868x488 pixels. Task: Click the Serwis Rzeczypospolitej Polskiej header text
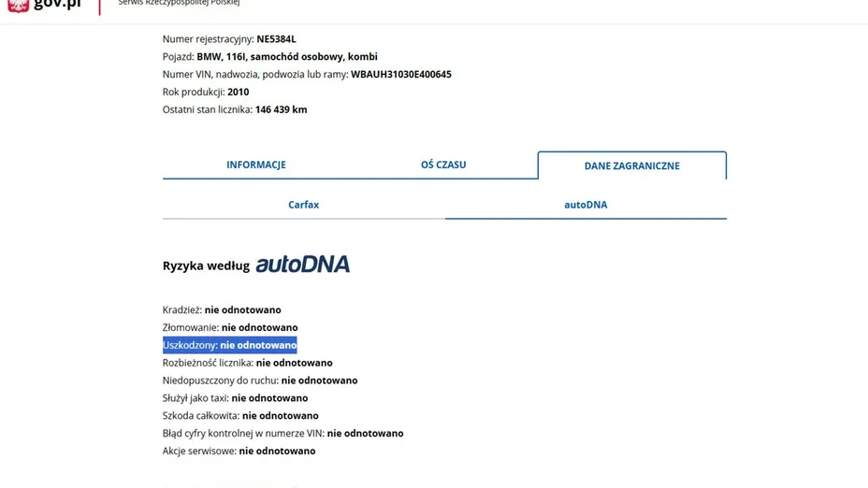click(x=179, y=4)
